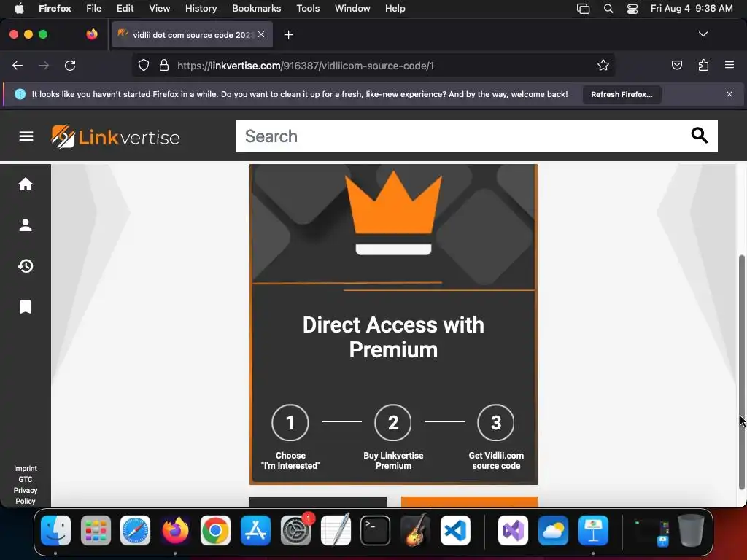The height and width of the screenshot is (560, 747).
Task: Open the File menu
Action: pos(94,9)
